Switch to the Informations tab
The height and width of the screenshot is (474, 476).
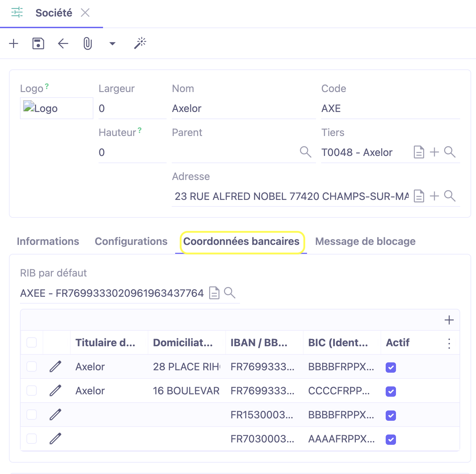coord(48,241)
